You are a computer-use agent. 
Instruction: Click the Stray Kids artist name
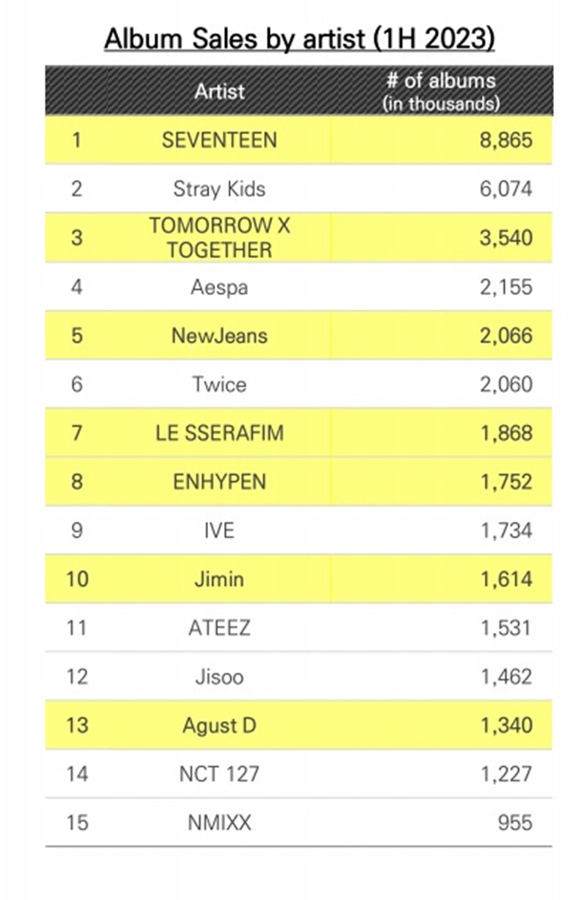[219, 189]
